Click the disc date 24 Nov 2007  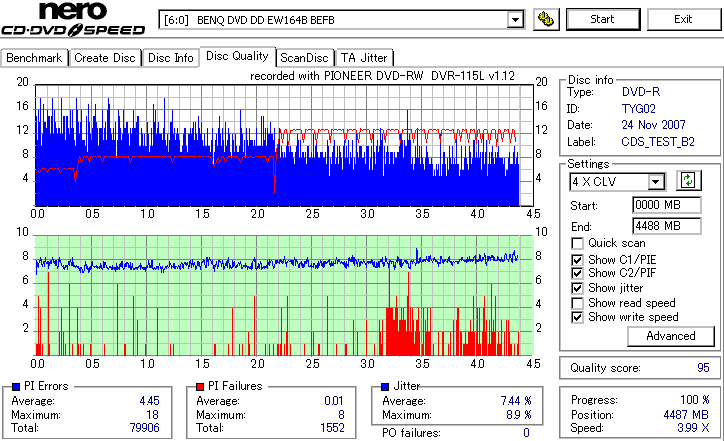(x=653, y=125)
